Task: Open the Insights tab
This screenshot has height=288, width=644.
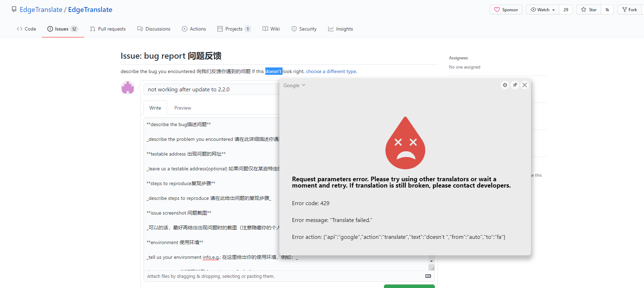Action: click(x=340, y=29)
